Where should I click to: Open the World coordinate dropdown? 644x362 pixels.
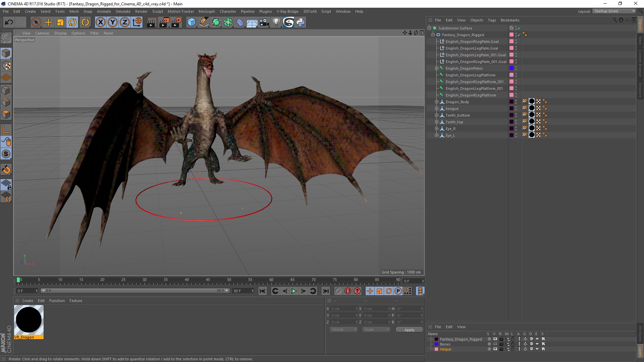344,329
